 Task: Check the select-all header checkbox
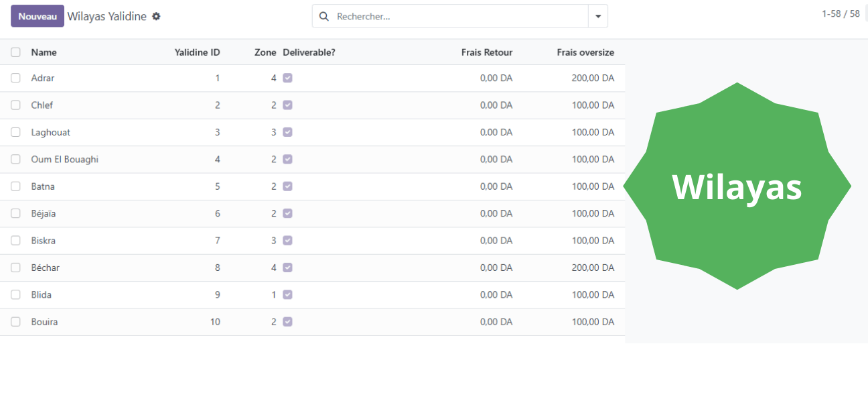[x=15, y=52]
